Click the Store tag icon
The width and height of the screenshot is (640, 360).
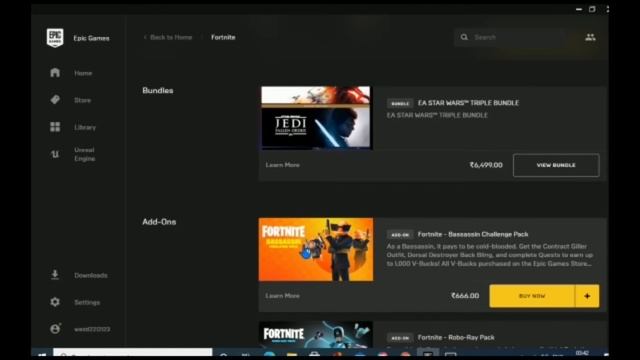[x=55, y=100]
